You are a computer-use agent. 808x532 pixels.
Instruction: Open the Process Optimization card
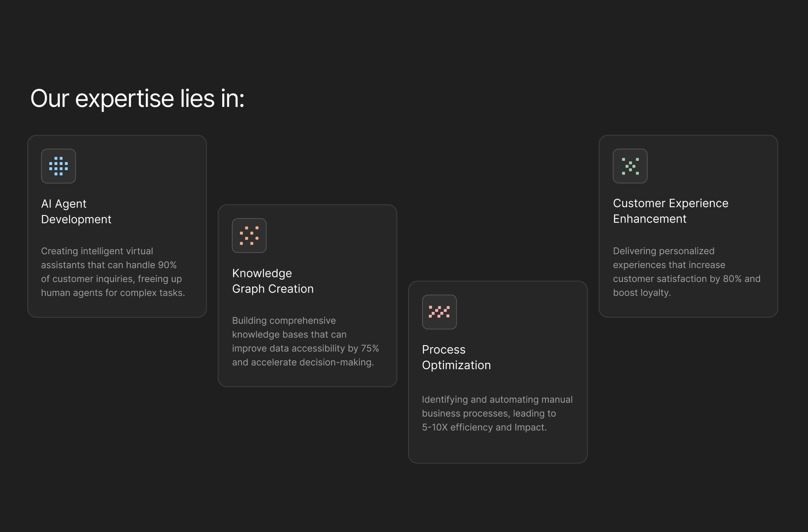click(498, 372)
